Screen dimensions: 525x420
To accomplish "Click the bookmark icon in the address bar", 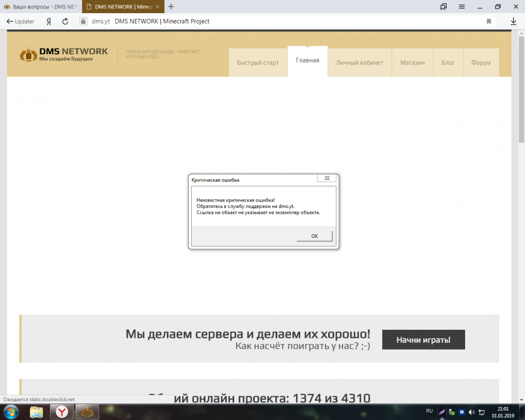I will [489, 22].
